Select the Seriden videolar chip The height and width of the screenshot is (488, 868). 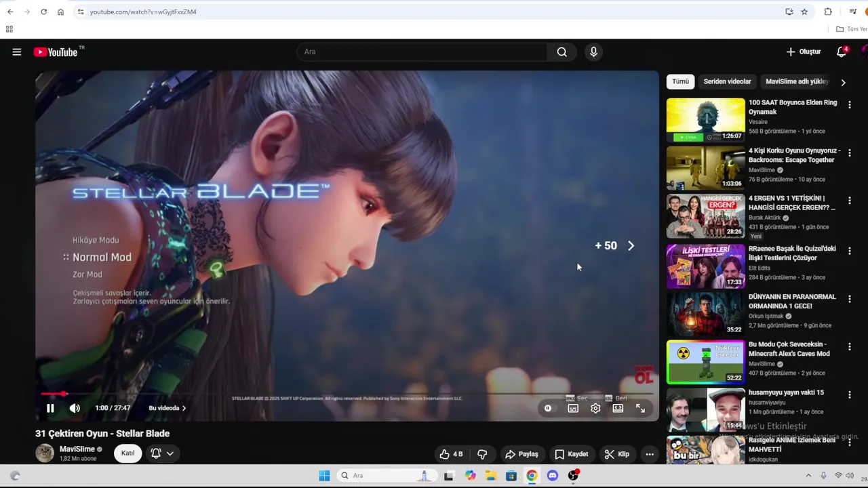click(x=727, y=81)
